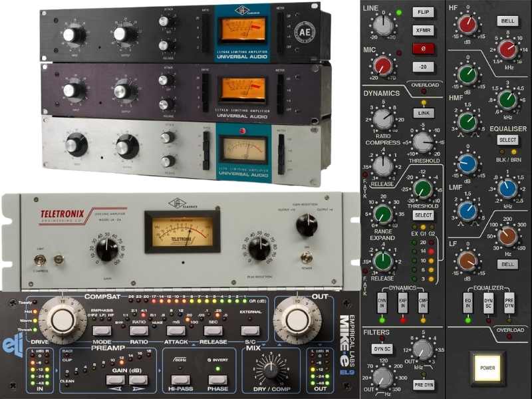This screenshot has width=532, height=399.
Task: Click the dynamics SELECT button
Action: tap(423, 215)
